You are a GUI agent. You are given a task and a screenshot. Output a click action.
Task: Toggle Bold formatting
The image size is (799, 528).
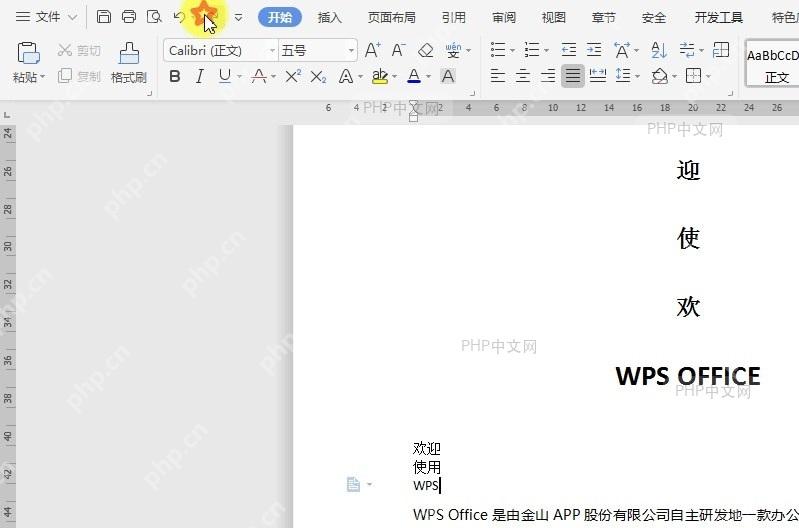(x=175, y=76)
